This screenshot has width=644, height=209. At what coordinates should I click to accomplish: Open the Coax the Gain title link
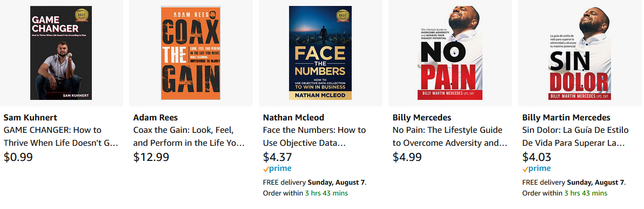coord(189,137)
